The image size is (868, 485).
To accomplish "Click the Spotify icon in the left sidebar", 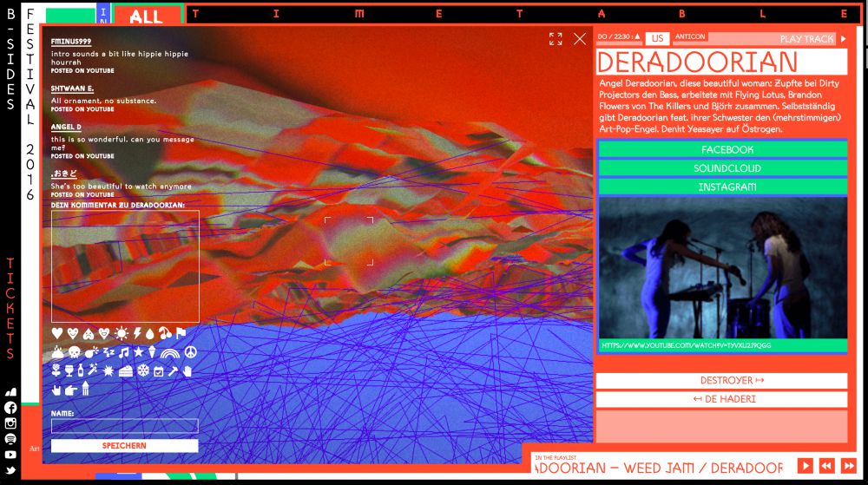I will point(10,439).
